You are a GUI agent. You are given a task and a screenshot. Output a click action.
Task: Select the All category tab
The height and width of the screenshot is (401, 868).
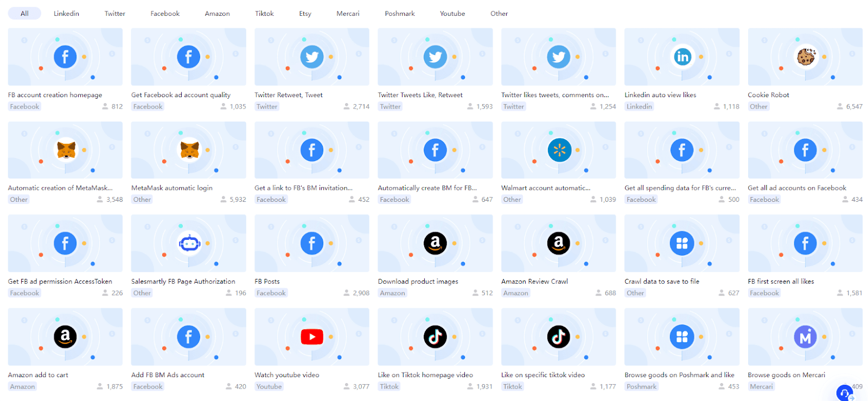coord(24,14)
